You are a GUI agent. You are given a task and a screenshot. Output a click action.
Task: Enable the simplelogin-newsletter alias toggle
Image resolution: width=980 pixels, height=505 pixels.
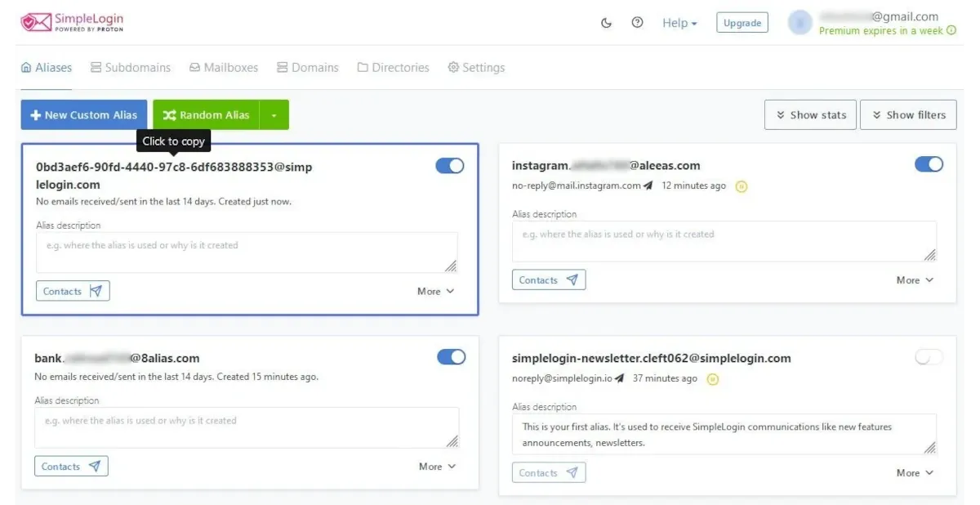pos(929,357)
